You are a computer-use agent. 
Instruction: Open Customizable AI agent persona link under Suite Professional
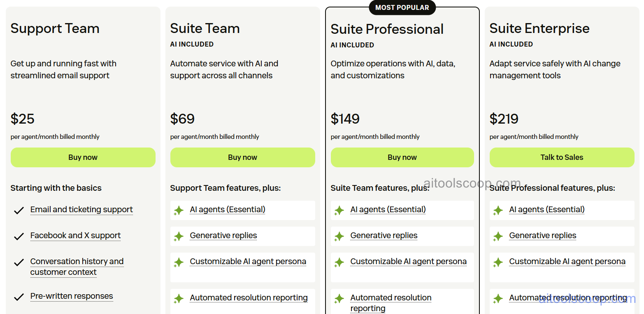408,261
